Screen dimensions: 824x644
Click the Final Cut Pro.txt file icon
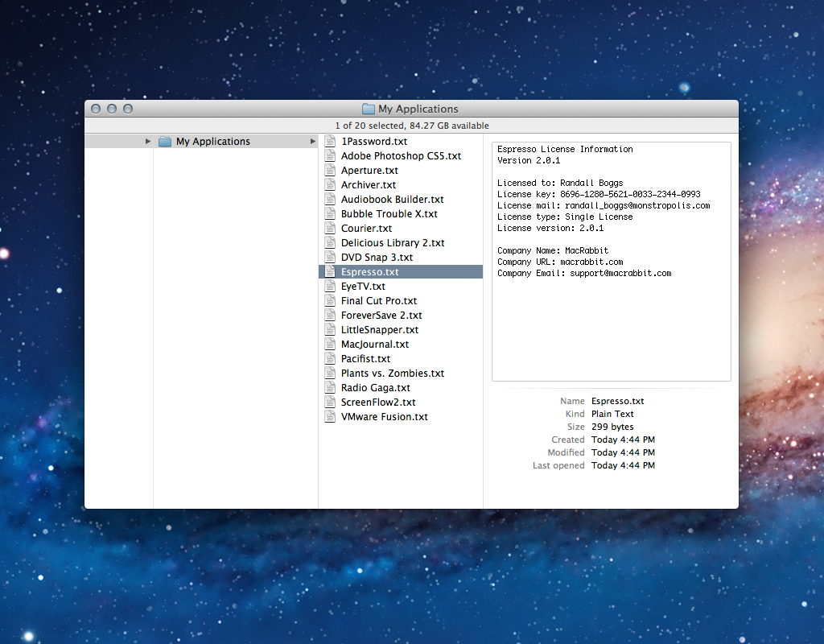(330, 300)
